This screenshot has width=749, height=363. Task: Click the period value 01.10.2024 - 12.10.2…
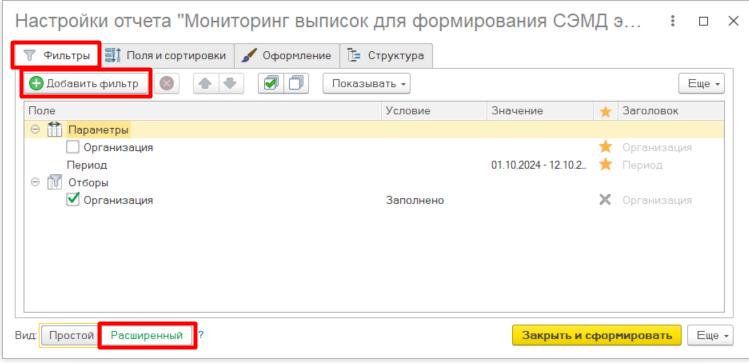coord(539,165)
